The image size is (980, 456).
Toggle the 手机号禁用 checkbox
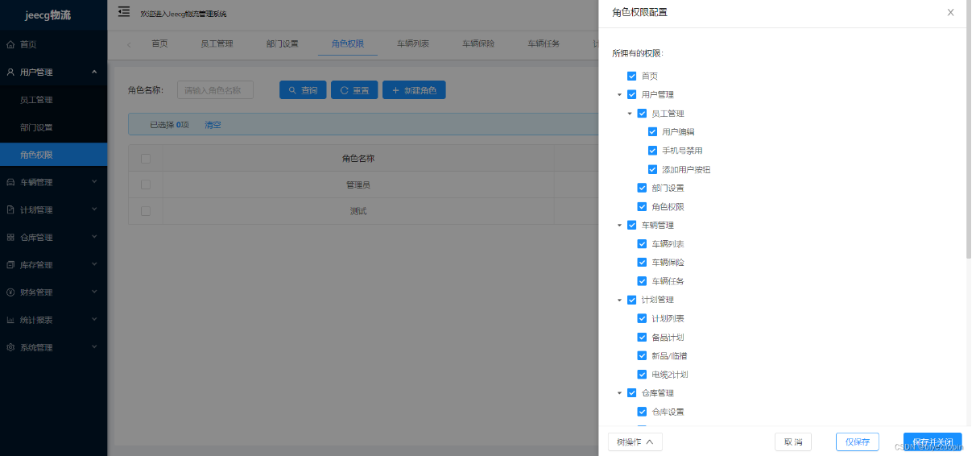click(x=653, y=151)
